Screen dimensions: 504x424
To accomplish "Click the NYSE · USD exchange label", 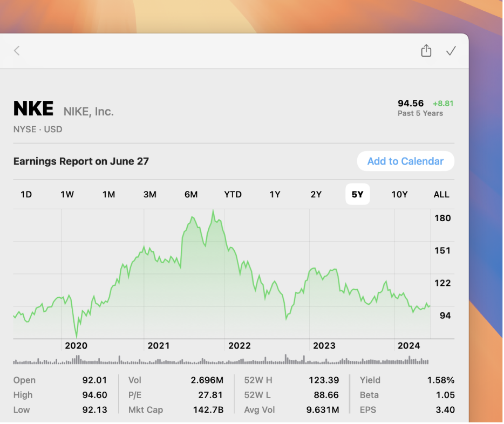I will (x=38, y=129).
